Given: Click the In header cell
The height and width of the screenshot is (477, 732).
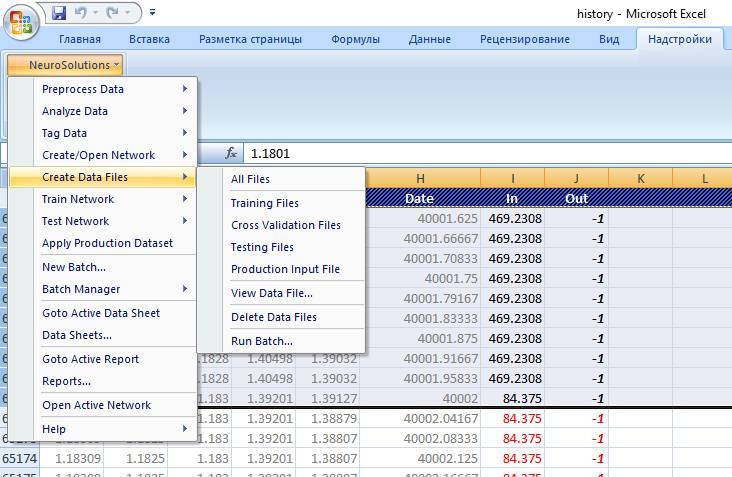Looking at the screenshot, I should pyautogui.click(x=513, y=198).
